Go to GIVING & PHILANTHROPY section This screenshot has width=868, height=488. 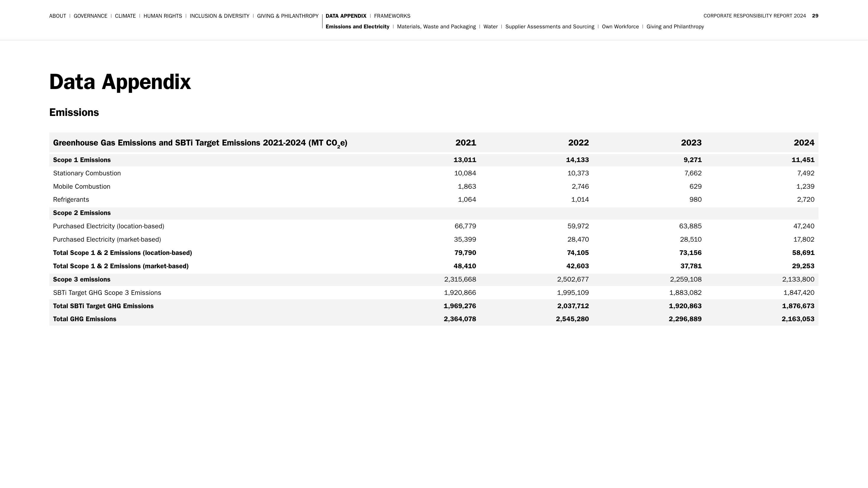[288, 16]
